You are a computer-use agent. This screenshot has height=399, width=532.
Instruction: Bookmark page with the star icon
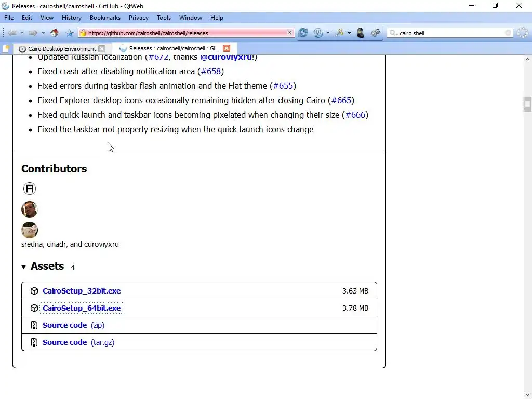click(x=70, y=33)
